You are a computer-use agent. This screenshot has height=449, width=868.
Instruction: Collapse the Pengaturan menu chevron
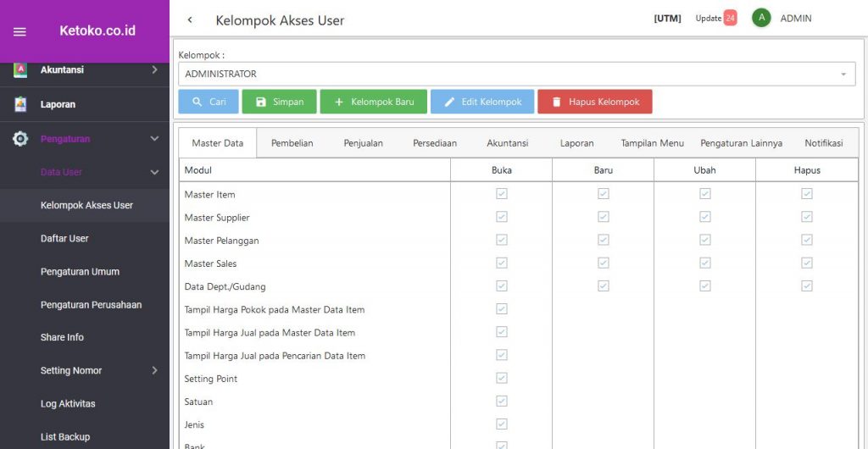click(154, 139)
